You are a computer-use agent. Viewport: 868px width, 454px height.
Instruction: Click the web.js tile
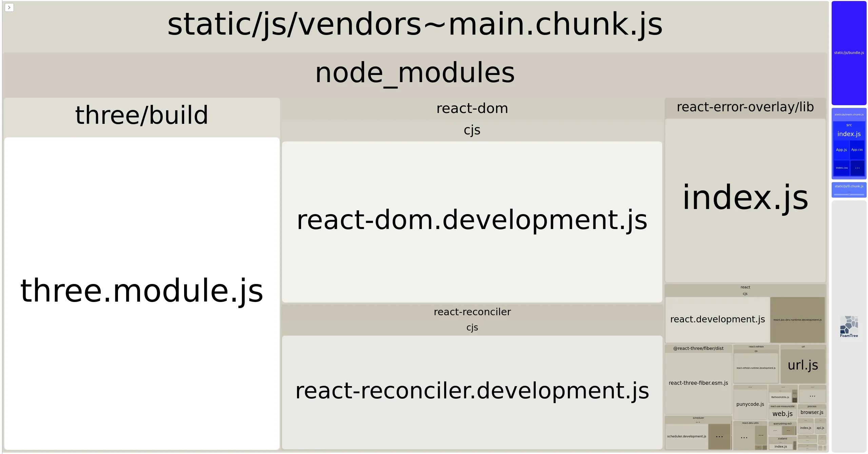(x=782, y=414)
